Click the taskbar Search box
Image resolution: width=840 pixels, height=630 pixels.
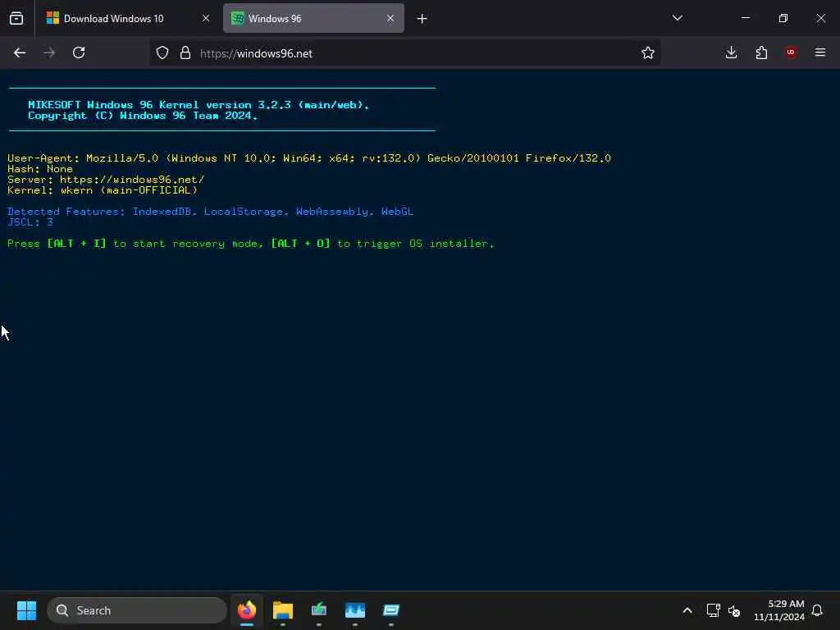pyautogui.click(x=137, y=610)
